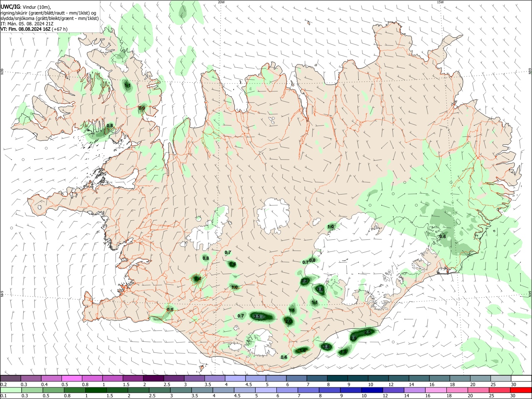Click the 15W longitude label
This screenshot has width=532, height=399.
[x=440, y=2]
